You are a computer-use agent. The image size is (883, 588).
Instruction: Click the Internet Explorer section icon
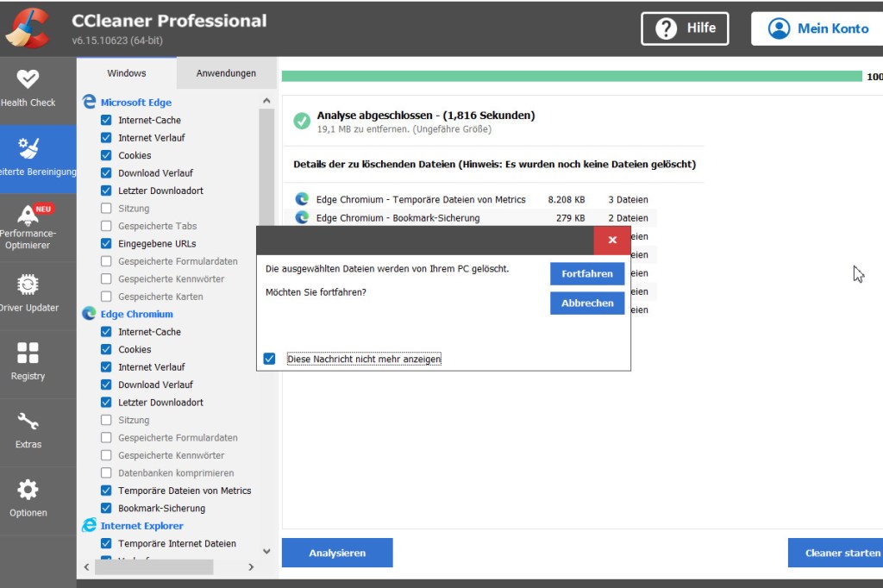(x=89, y=525)
